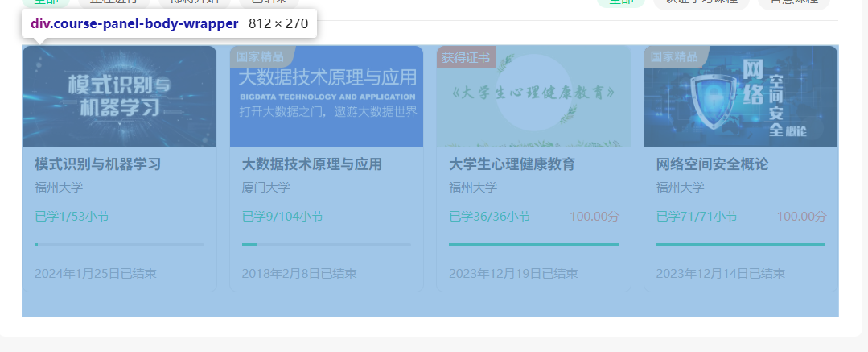Click the progress bar of 大数据技术原理与应用

[x=327, y=244]
